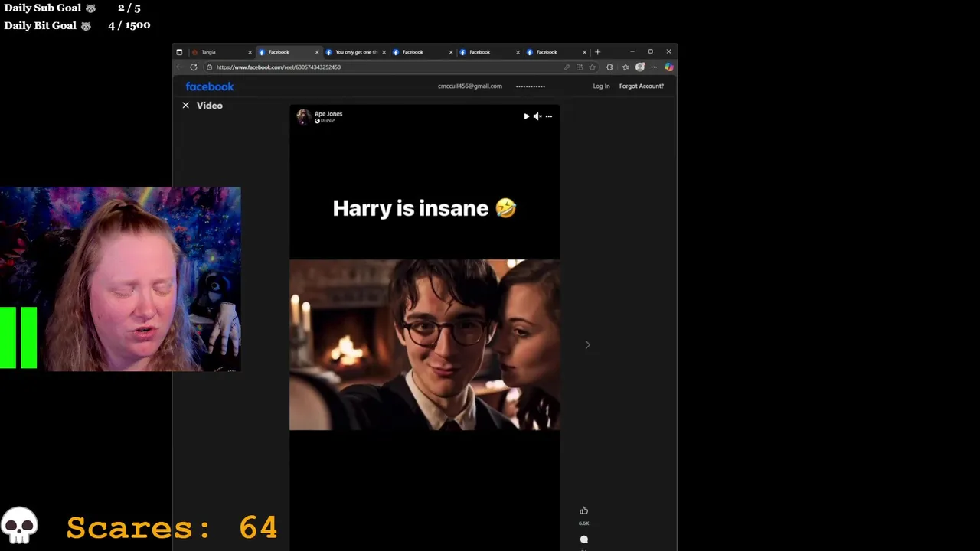Close the Video viewer with X
980x551 pixels.
click(185, 106)
